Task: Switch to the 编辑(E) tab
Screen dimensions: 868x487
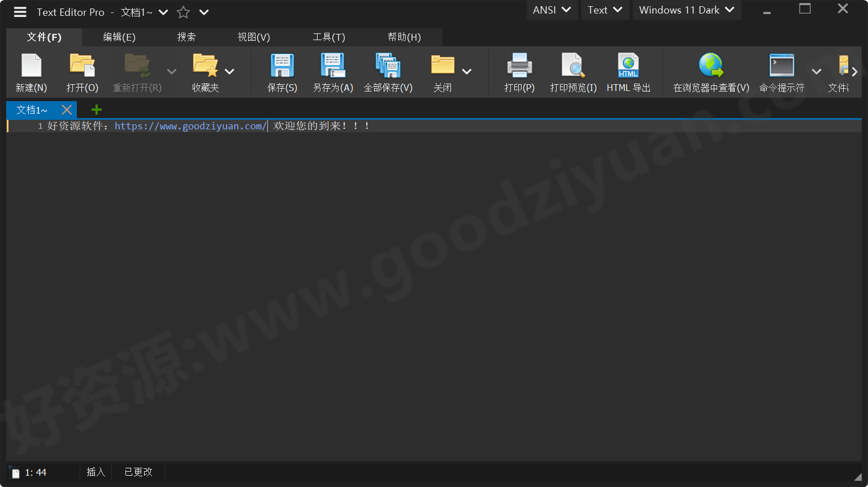Action: pos(119,37)
